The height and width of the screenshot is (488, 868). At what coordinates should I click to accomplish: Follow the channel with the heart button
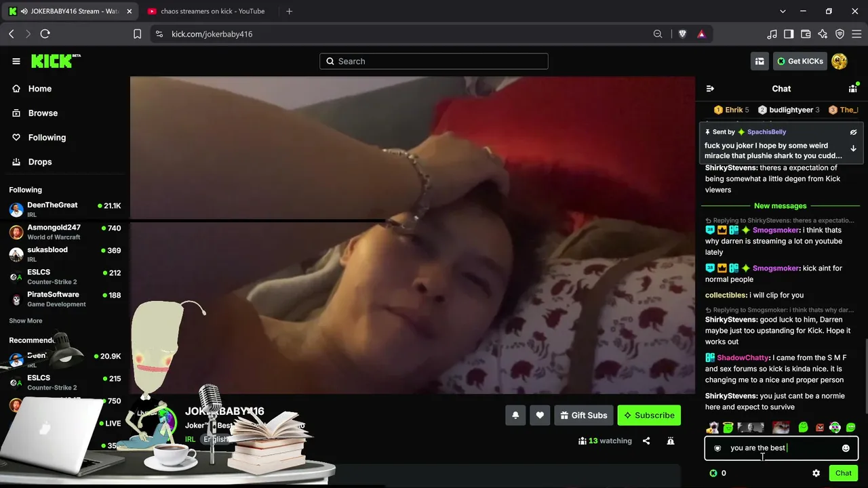(540, 415)
